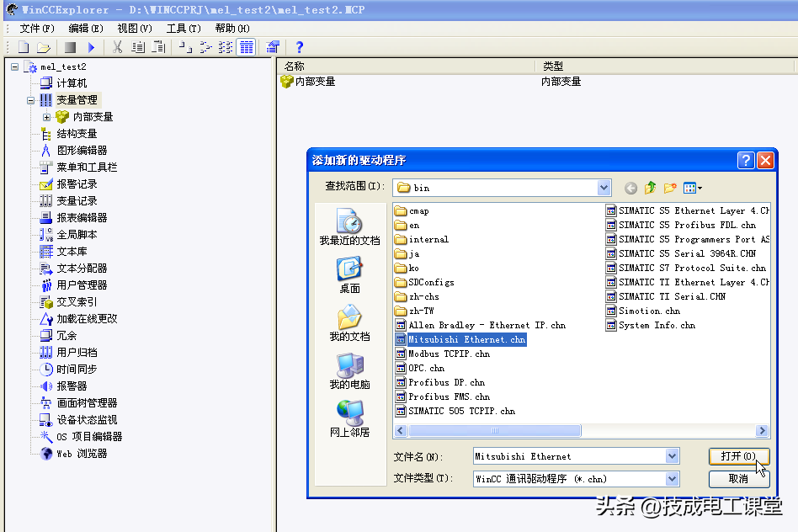Click the file list horizontal scrollbar
The image size is (798, 532).
pyautogui.click(x=581, y=431)
